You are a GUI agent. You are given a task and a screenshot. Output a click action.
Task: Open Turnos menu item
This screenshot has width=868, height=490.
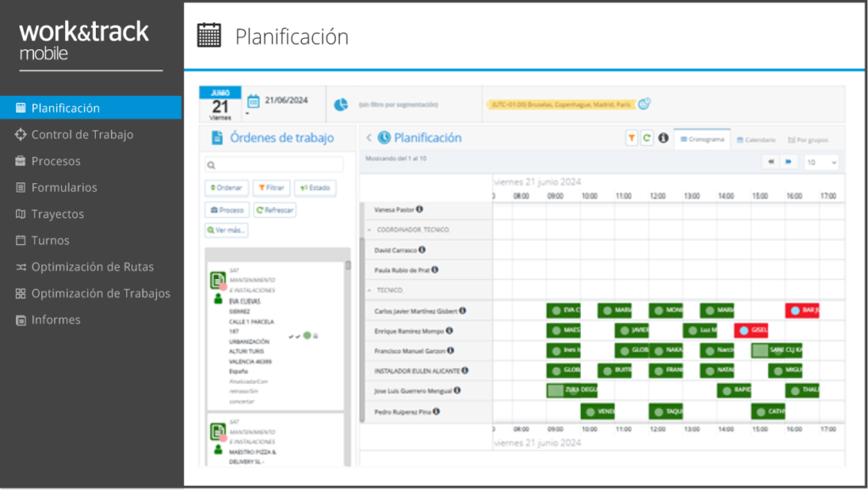point(42,240)
